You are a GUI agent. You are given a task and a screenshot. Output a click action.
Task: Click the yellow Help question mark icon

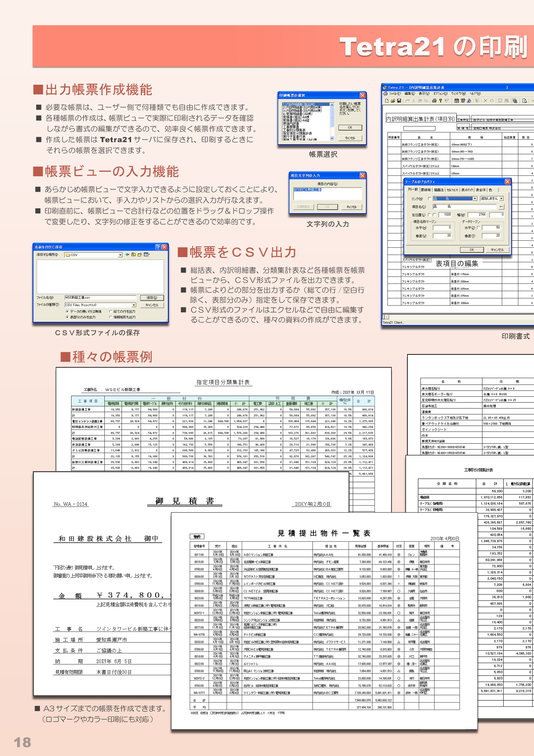point(441,101)
